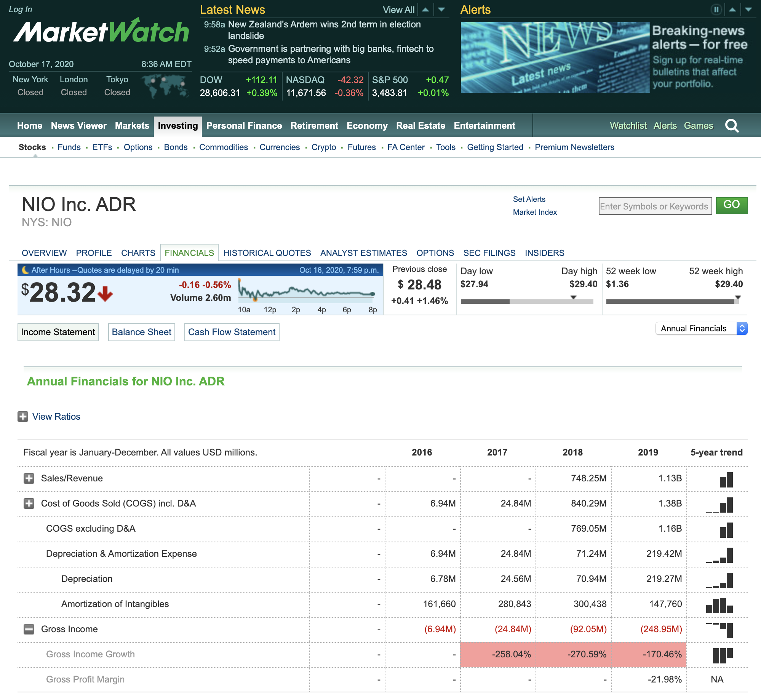
Task: Open the Personal Finance menu
Action: tap(244, 126)
